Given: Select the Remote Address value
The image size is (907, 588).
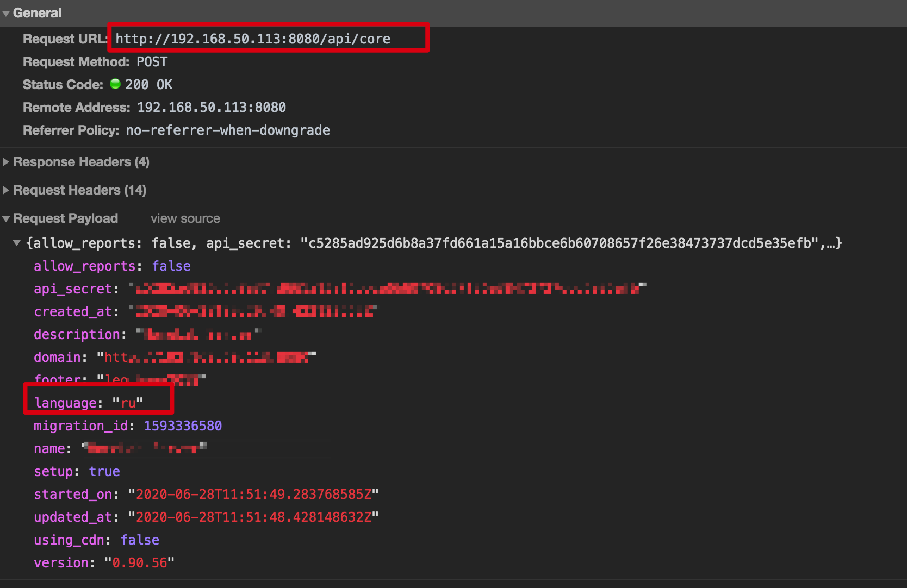Looking at the screenshot, I should (212, 107).
